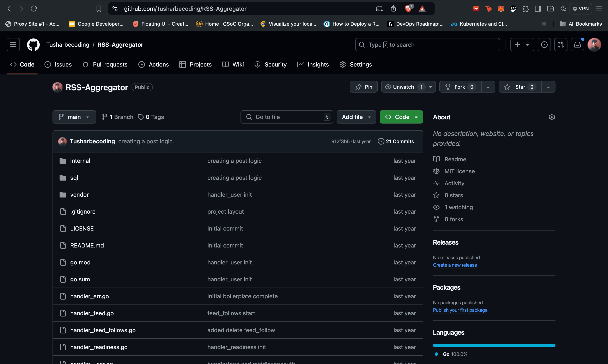Click the handler_feed_follows.go file entry
Viewport: 608px width, 364px height.
click(103, 330)
